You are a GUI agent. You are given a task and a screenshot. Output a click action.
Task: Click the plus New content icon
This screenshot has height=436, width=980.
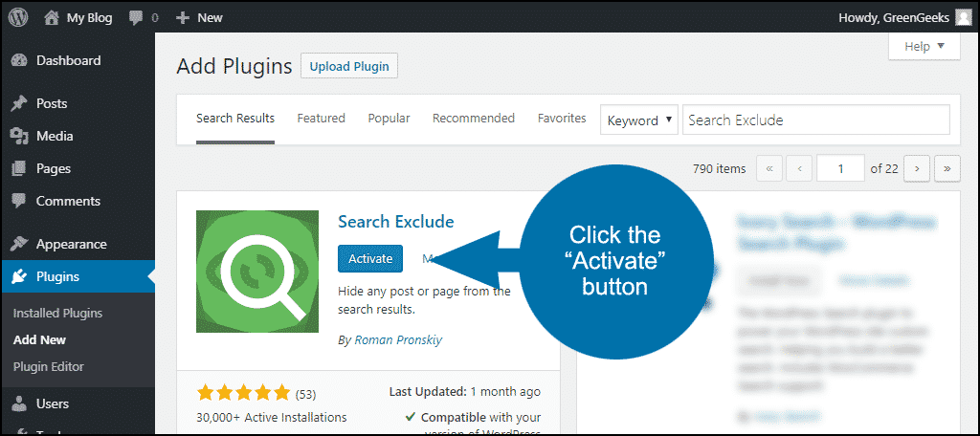(x=182, y=17)
